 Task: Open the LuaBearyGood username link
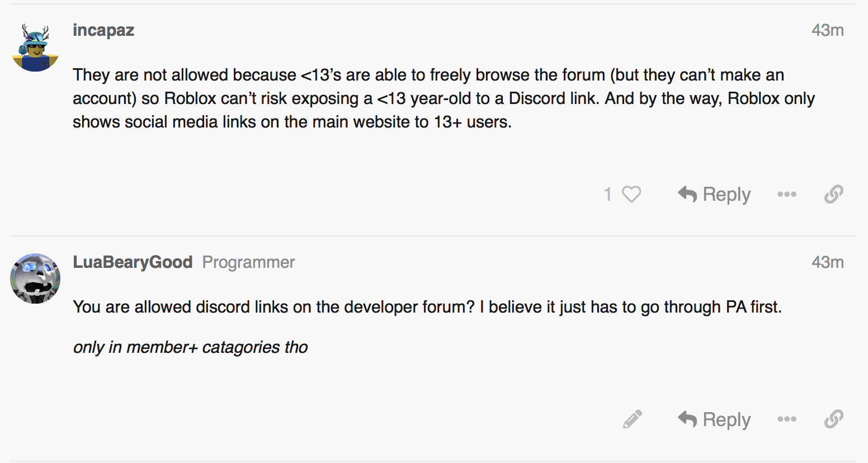tap(133, 262)
